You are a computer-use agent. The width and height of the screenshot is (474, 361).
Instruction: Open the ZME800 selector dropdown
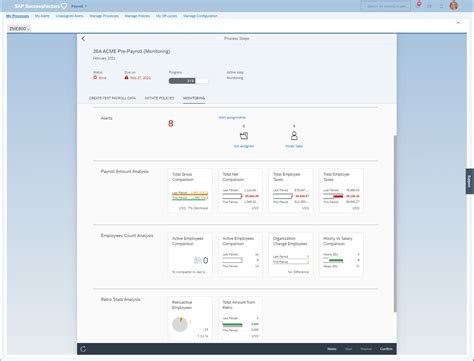(x=19, y=29)
